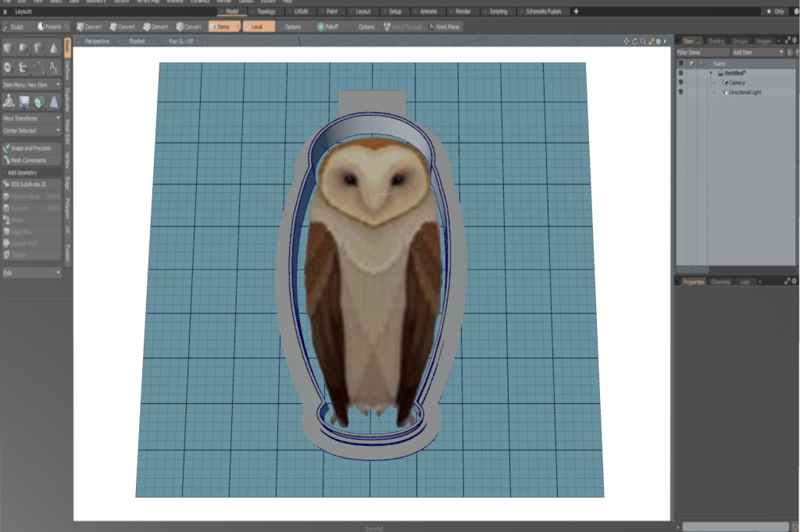800x532 pixels.
Task: Select the Directional Light tree item
Action: [745, 92]
